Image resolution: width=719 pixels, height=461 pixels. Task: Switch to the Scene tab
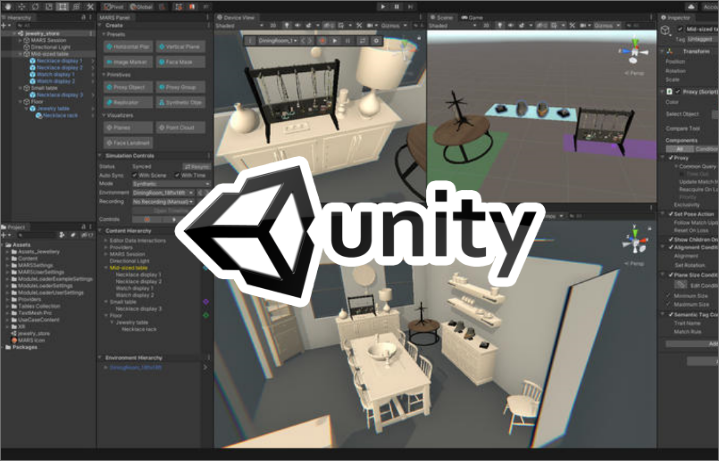441,17
